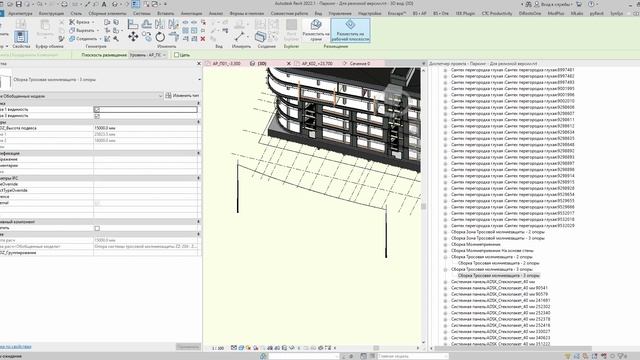Click the toggled Properties icon in quick access toolbar
640x360 pixels.
[136, 4]
